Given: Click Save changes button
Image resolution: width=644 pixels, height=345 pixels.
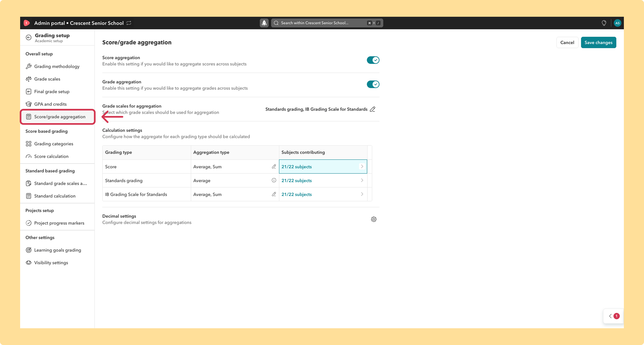Looking at the screenshot, I should (x=598, y=42).
